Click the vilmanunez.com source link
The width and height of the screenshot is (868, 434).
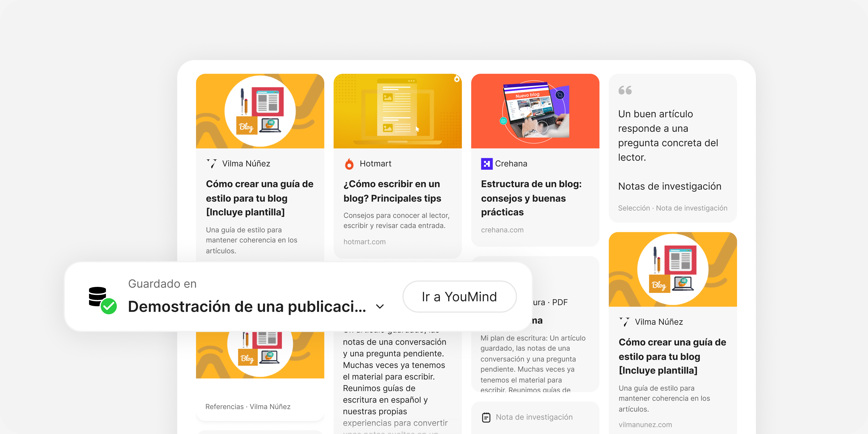coord(645,425)
